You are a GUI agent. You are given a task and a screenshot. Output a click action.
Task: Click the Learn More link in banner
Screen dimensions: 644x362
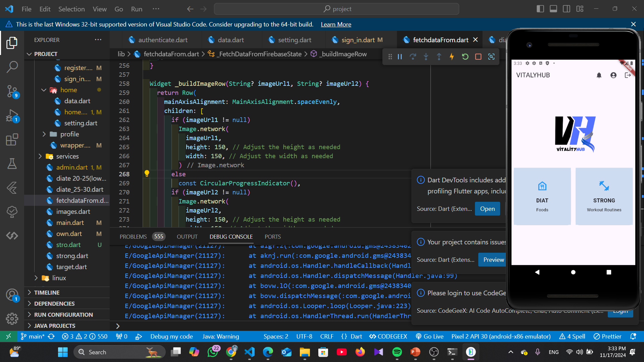click(x=336, y=24)
